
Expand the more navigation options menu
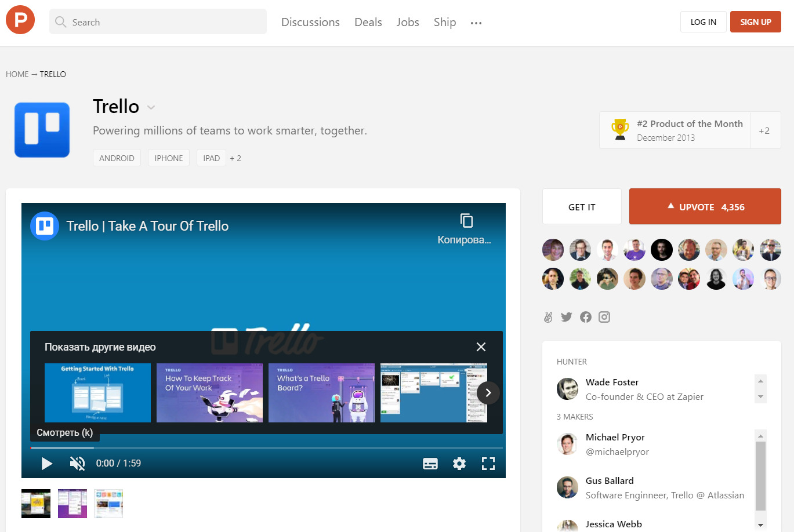click(x=476, y=23)
